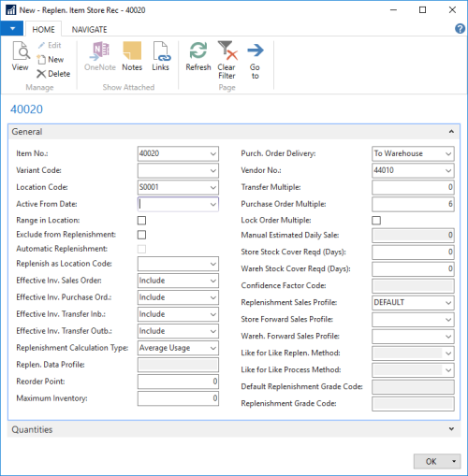Screen dimensions: 468x476
Task: Create a new record with New icon
Action: click(51, 59)
